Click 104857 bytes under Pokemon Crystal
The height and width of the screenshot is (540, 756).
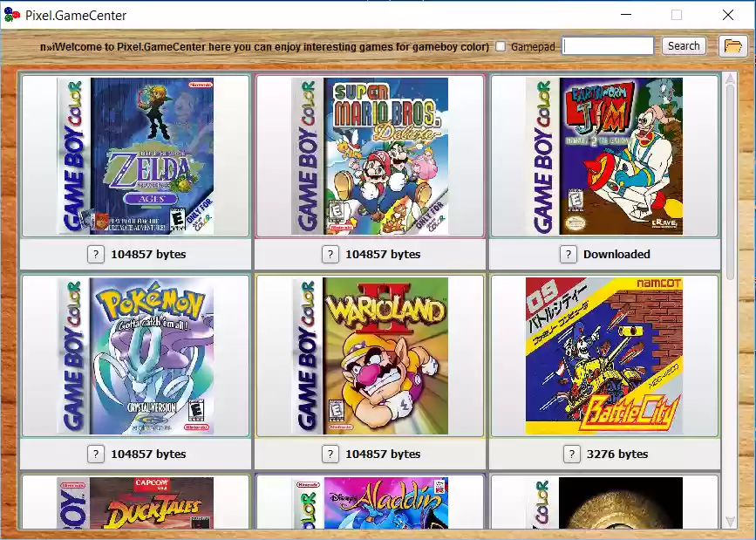point(148,455)
